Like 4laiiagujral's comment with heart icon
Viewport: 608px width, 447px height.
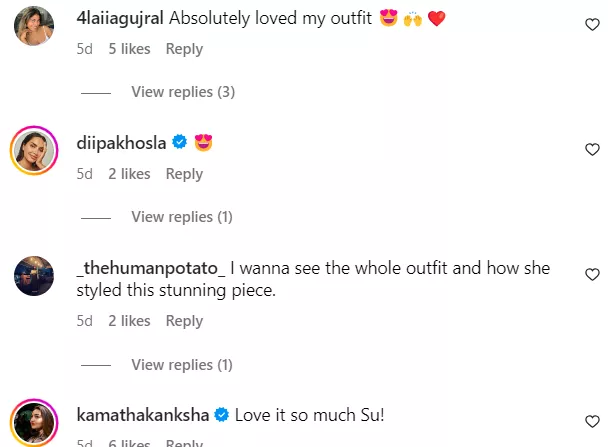point(590,25)
